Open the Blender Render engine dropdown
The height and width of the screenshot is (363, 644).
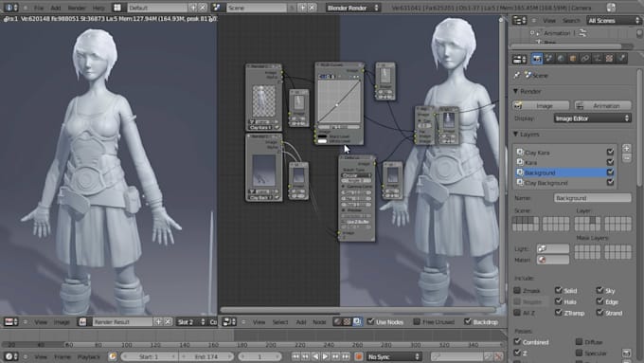click(x=353, y=8)
